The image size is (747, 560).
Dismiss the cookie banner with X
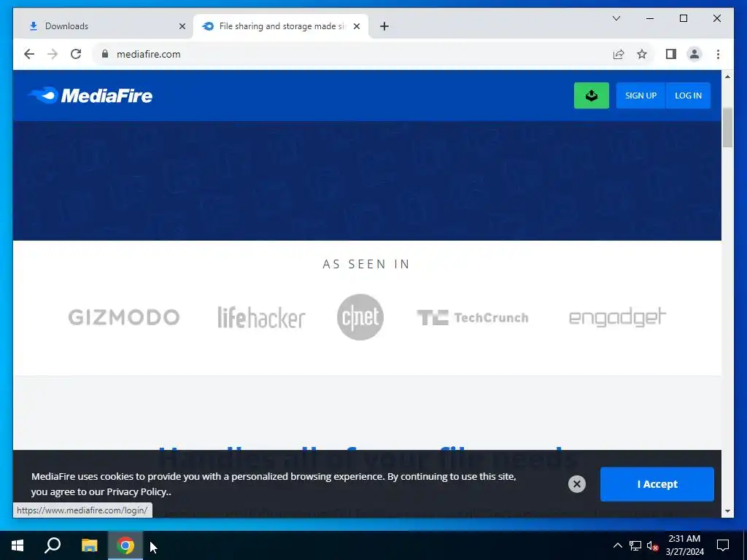tap(576, 484)
